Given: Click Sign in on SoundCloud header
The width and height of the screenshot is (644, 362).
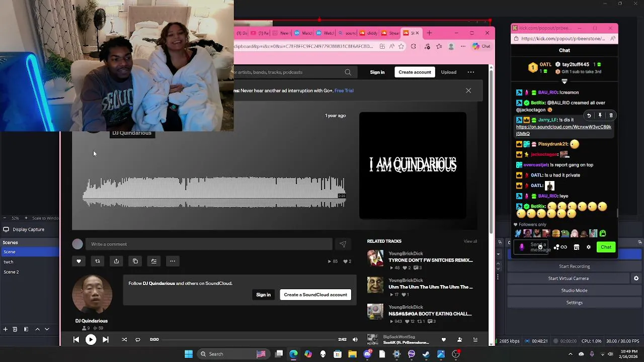Looking at the screenshot, I should coord(377,72).
